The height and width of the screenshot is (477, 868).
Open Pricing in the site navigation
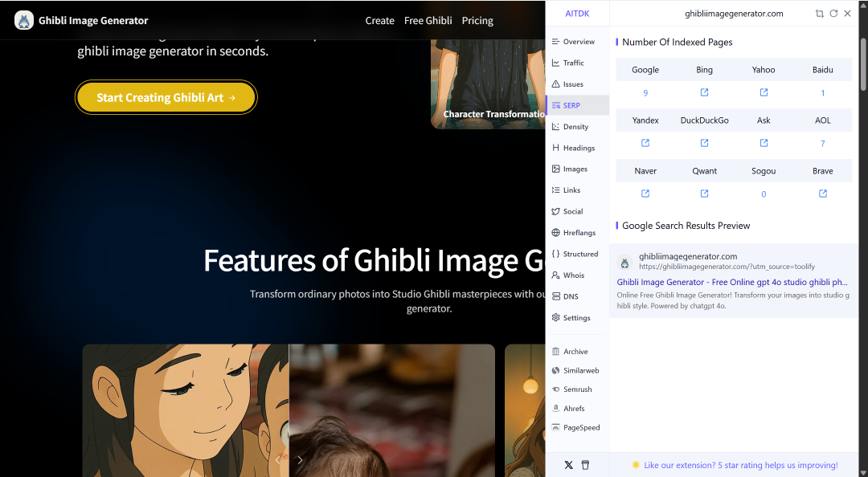click(x=477, y=20)
